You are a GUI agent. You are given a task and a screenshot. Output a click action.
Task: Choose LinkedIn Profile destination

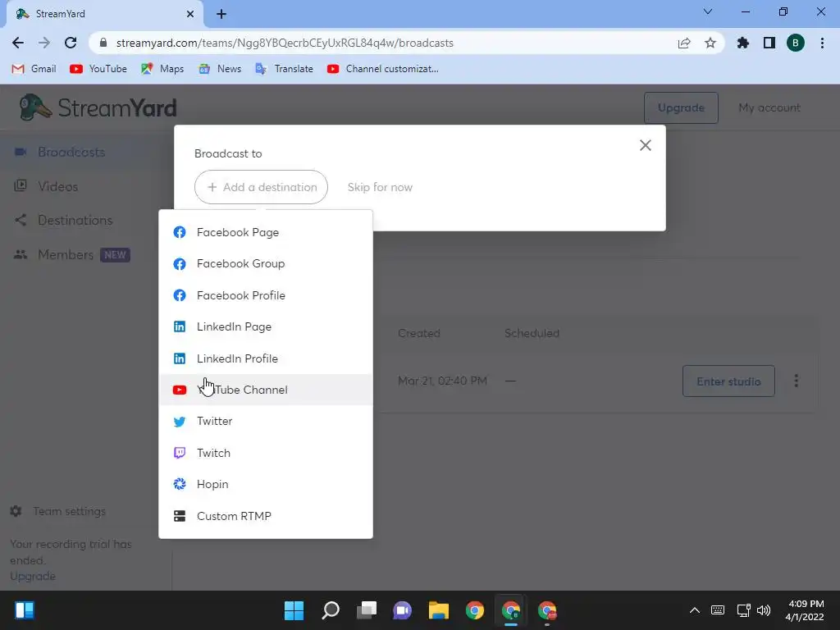266,358
